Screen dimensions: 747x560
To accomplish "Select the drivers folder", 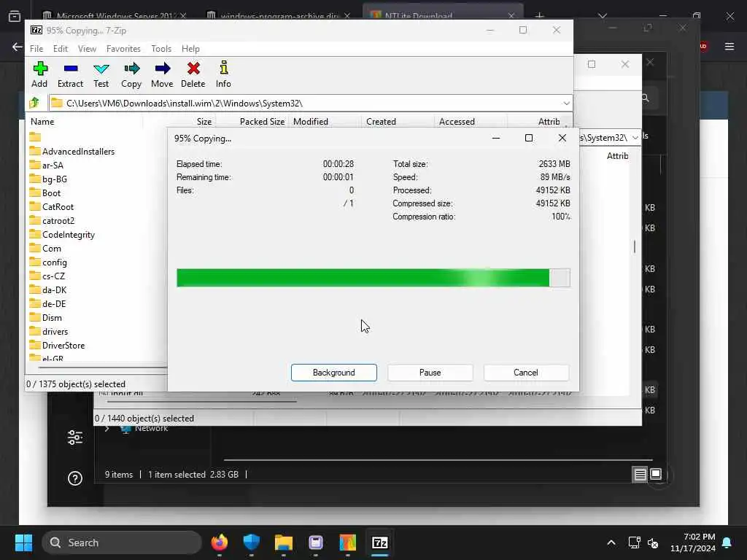I will 49,331.
